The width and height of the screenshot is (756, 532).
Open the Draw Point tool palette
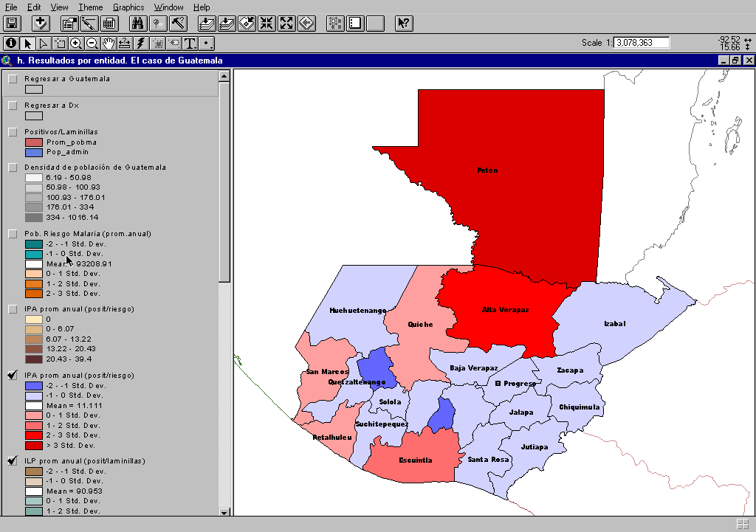(x=207, y=43)
